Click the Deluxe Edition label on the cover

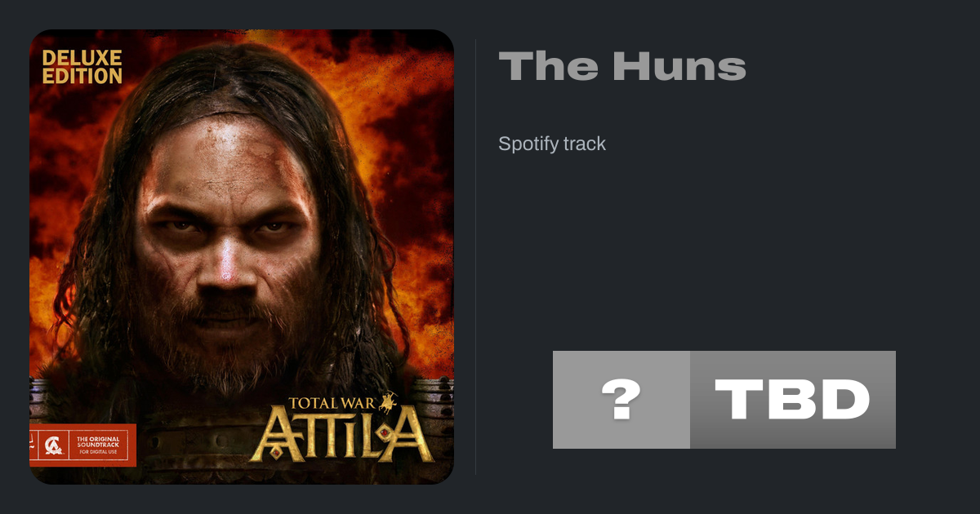click(x=82, y=67)
